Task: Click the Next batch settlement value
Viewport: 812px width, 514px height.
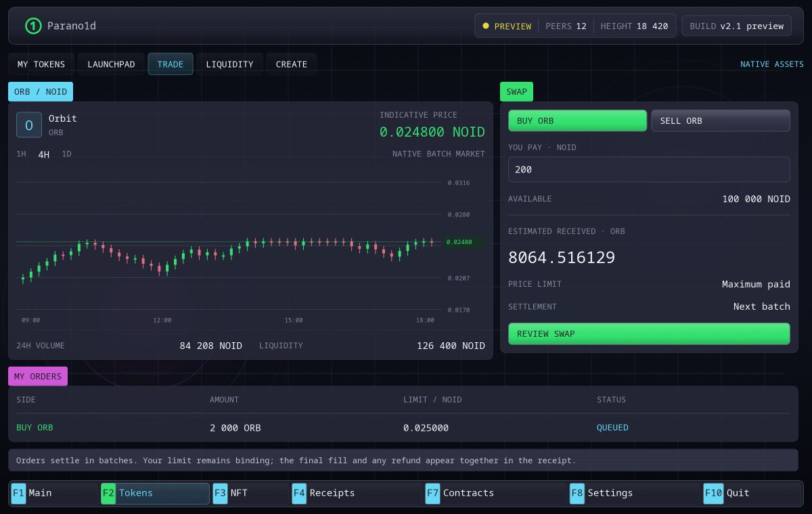Action: pos(762,307)
